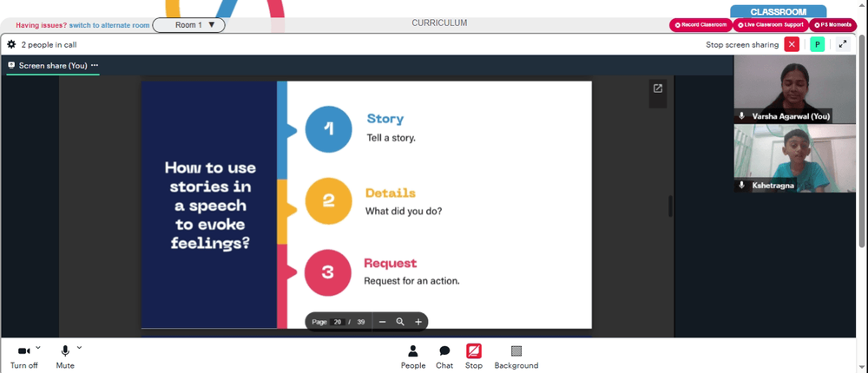Expand camera options chevron
This screenshot has height=373, width=868.
tap(37, 348)
